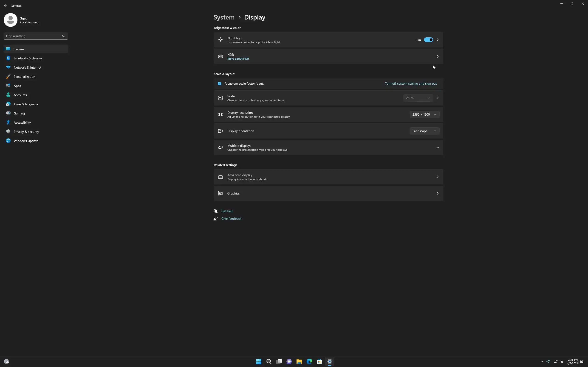Click the Find a setting search box

[33, 36]
